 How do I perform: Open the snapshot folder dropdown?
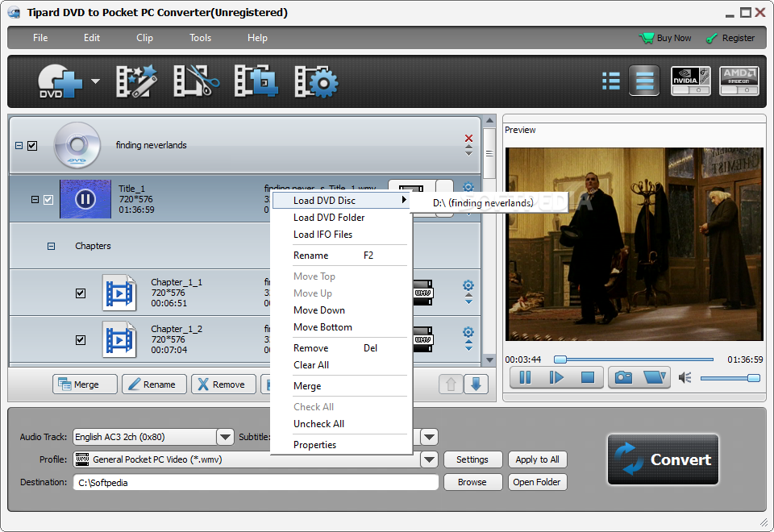pos(655,378)
